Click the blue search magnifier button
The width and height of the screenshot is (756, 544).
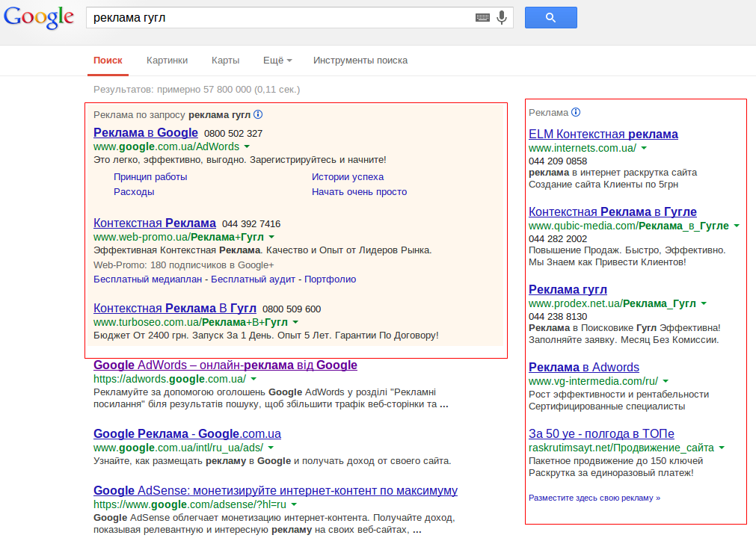(550, 18)
